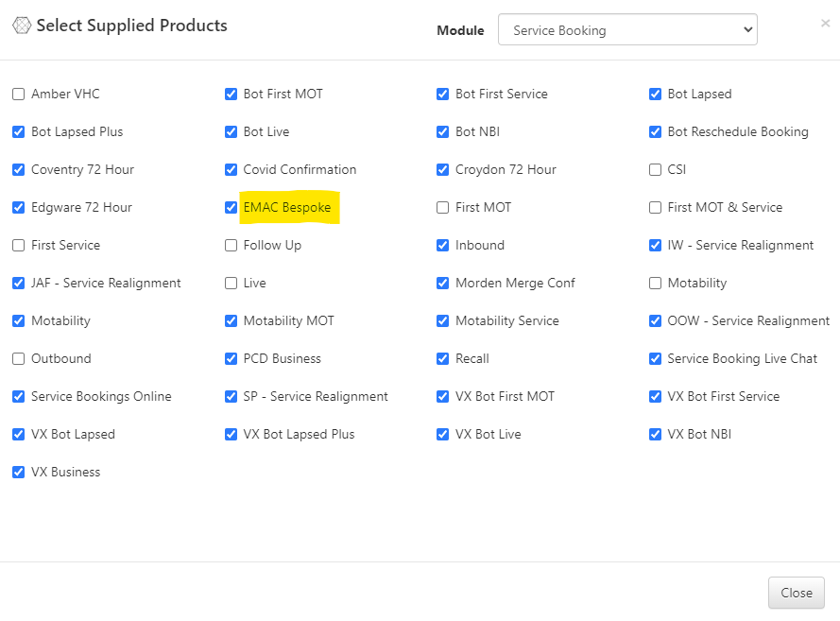The height and width of the screenshot is (621, 840).
Task: Click the Close button
Action: [x=797, y=593]
